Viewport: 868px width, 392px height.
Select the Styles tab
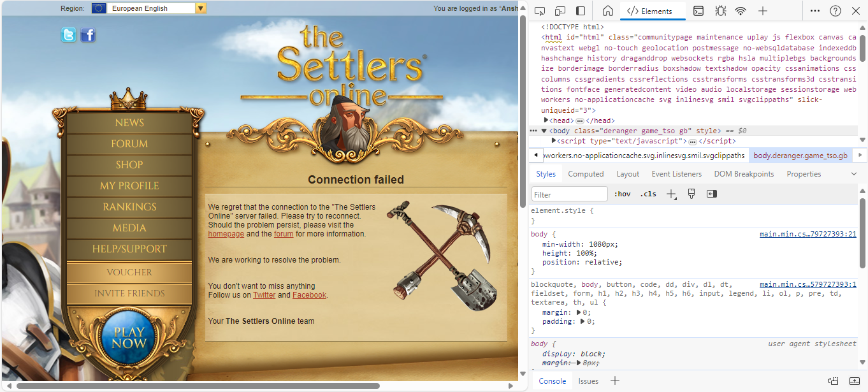[x=546, y=174]
